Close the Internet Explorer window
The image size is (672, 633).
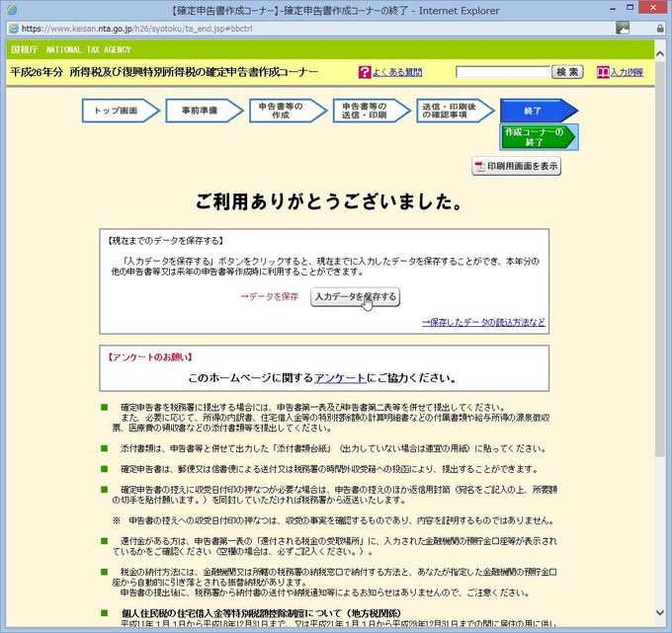coord(653,8)
